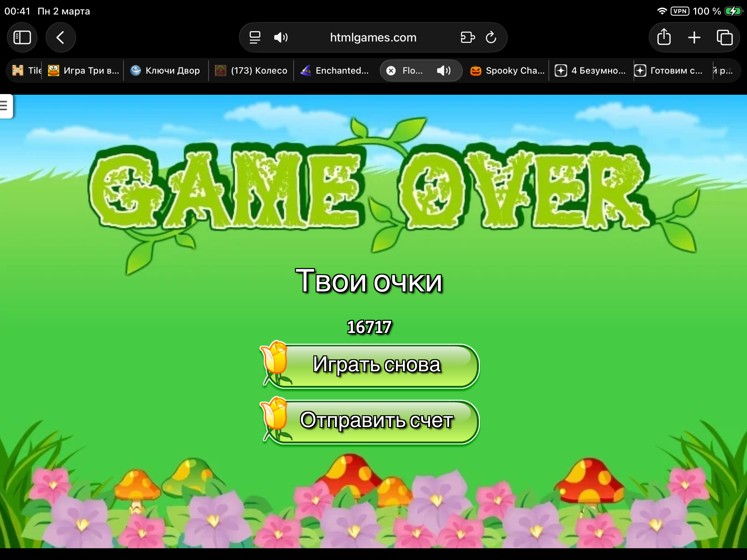Open the extensions puzzle icon
Viewport: 747px width, 560px height.
(468, 37)
